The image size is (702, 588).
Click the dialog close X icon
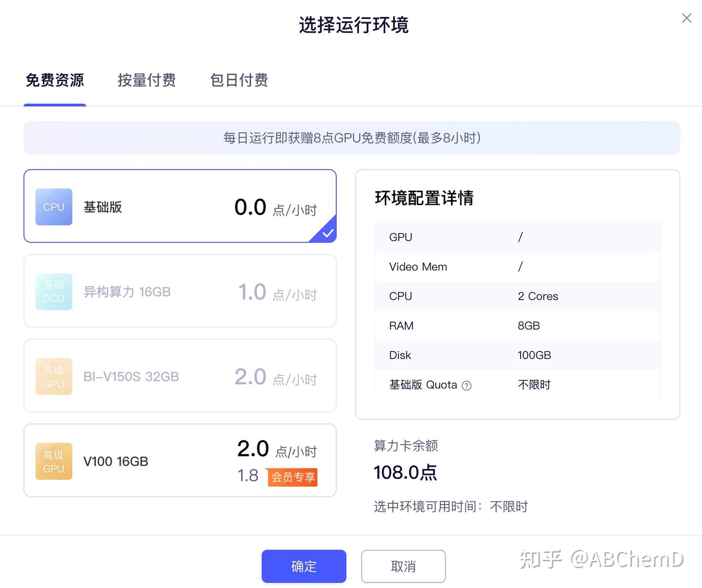[x=686, y=18]
